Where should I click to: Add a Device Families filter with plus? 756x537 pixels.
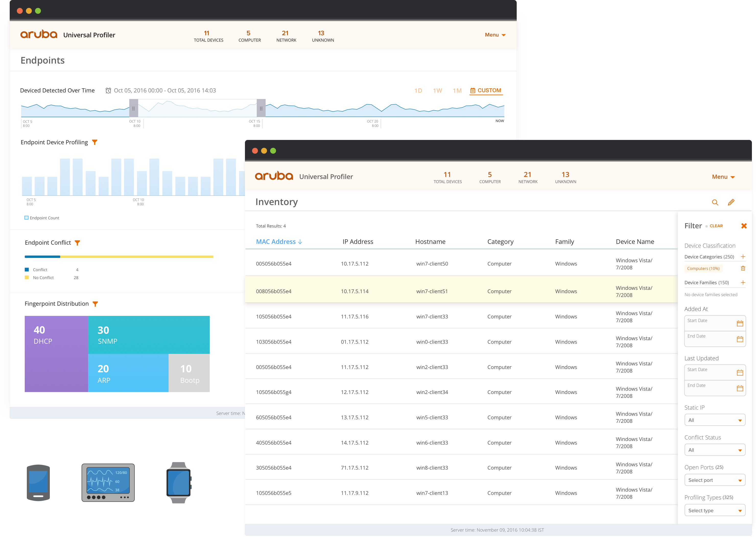tap(743, 282)
